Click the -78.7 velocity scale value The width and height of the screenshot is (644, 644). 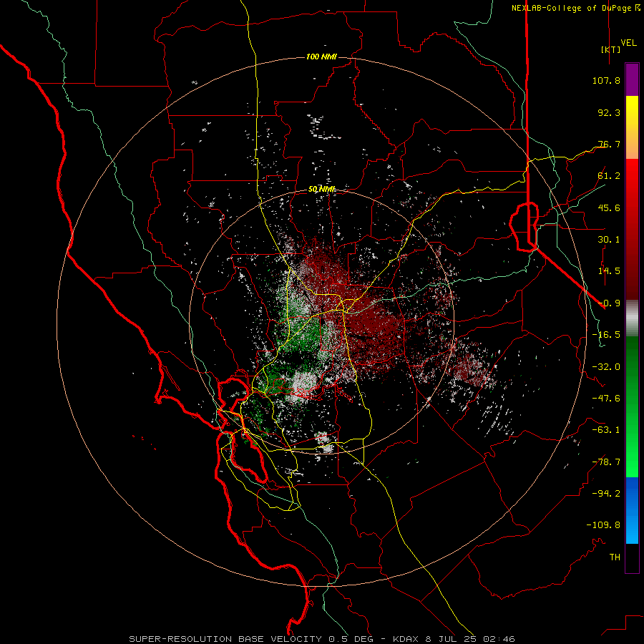click(x=606, y=462)
